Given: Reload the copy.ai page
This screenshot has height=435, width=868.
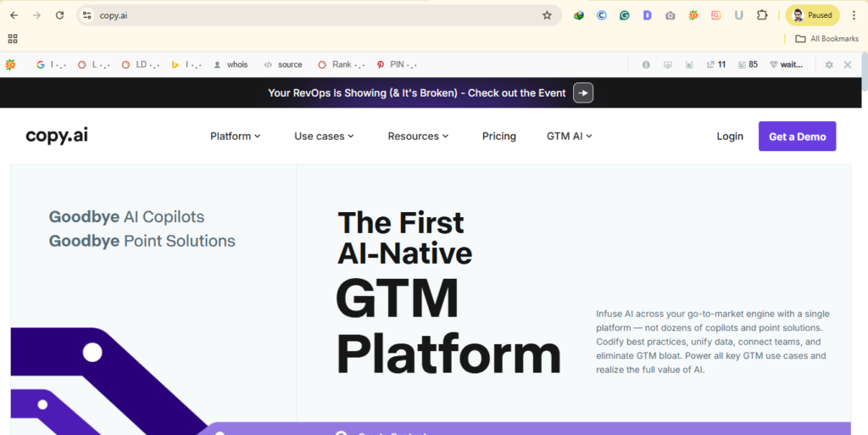Looking at the screenshot, I should 60,15.
